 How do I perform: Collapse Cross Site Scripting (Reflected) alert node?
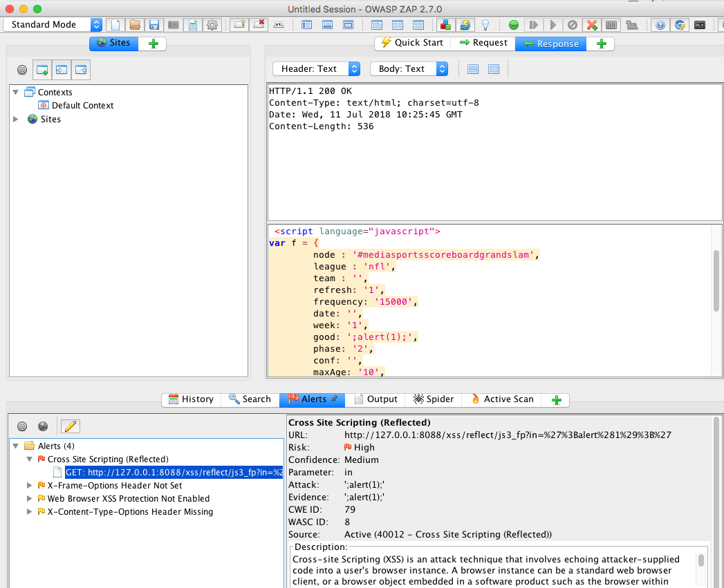click(29, 459)
